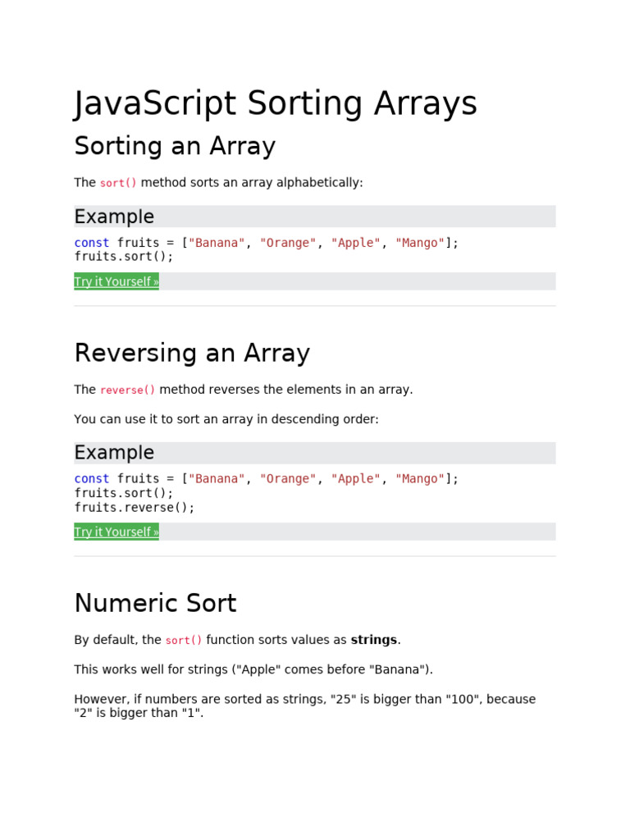Image resolution: width=630 pixels, height=840 pixels.
Task: Click the JavaScript Sorting Arrays page title
Action: click(276, 103)
